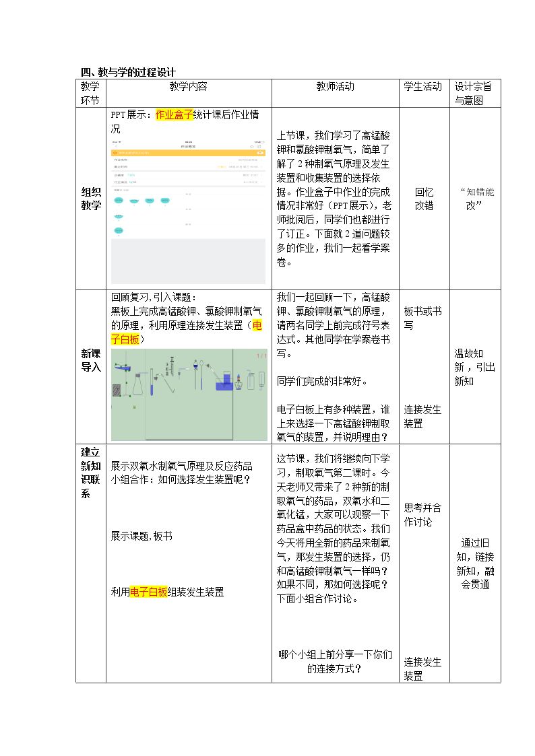Click the alcohol lamp with flame
This screenshot has height=756, width=535.
pyautogui.click(x=239, y=382)
